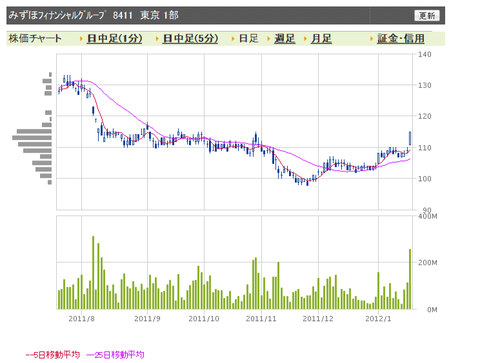
Task: Click the 2011/12 date axis label
Action: pyautogui.click(x=318, y=319)
